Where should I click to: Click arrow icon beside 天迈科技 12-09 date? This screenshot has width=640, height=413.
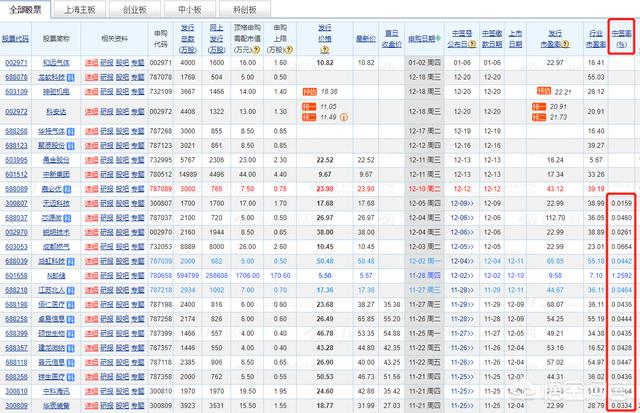(x=474, y=202)
